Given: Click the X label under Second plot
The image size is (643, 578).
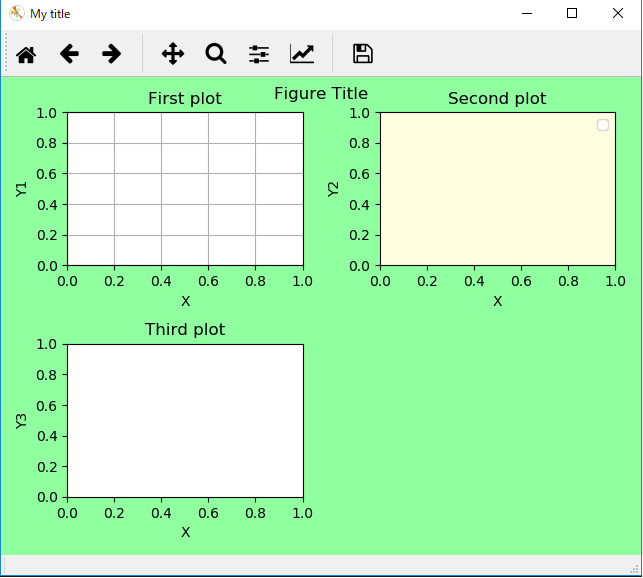Looking at the screenshot, I should pyautogui.click(x=497, y=302).
